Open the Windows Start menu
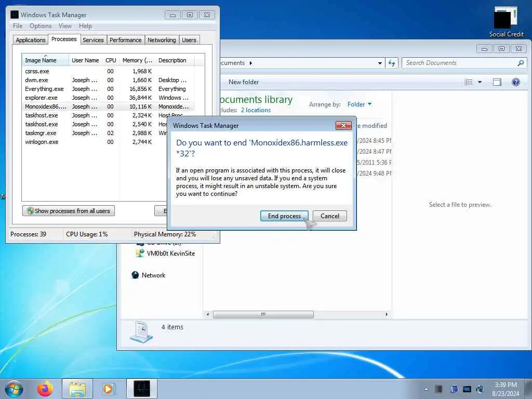The height and width of the screenshot is (399, 532). tap(14, 389)
